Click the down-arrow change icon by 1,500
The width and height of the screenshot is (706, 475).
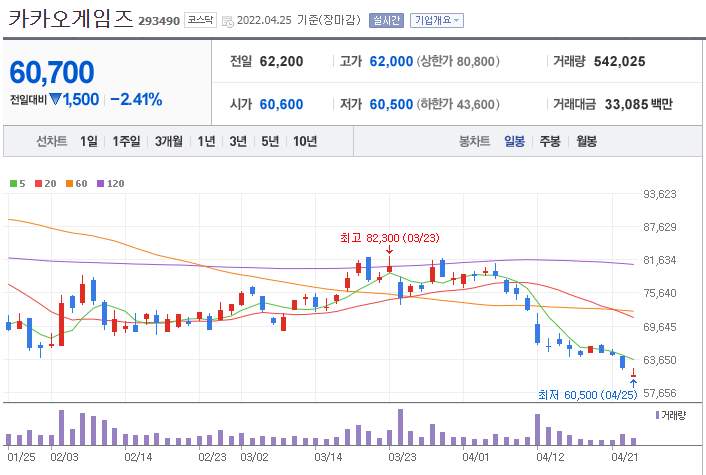click(x=55, y=99)
